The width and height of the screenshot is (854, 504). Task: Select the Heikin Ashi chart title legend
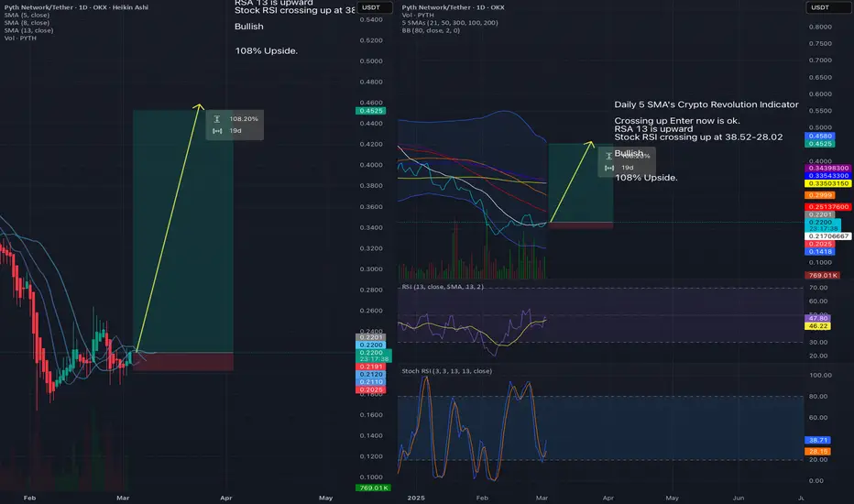(x=76, y=7)
